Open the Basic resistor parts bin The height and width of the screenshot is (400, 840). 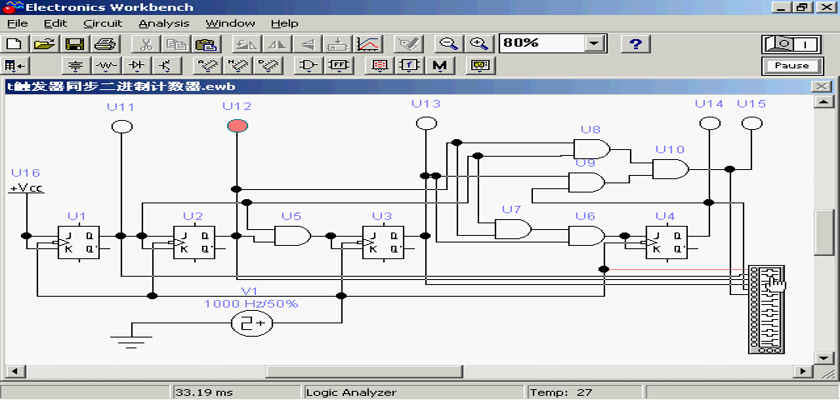point(107,66)
